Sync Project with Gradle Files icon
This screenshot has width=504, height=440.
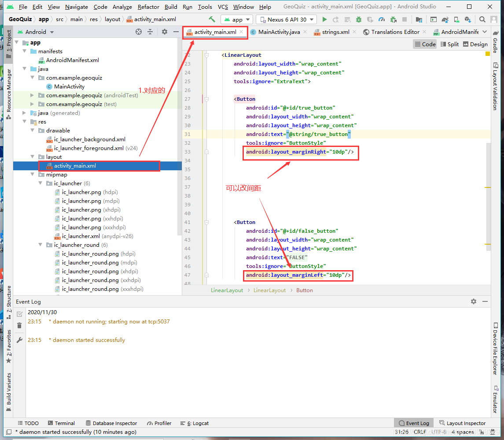pos(445,20)
